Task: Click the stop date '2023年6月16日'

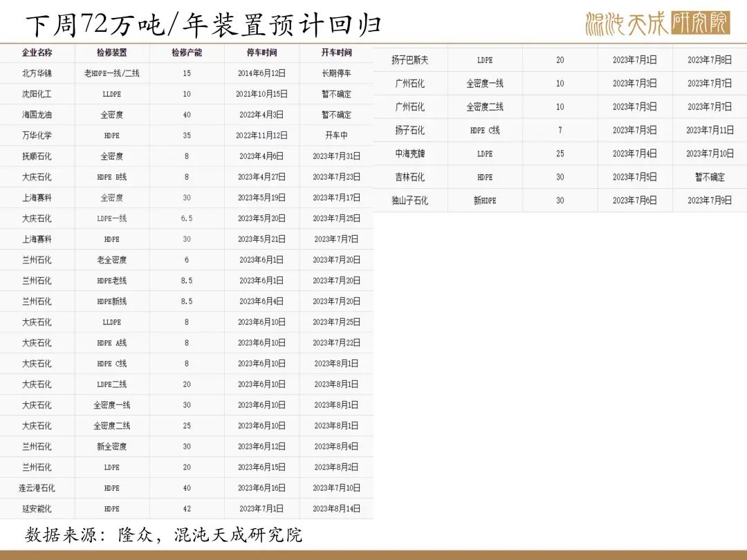Action: pos(261,488)
